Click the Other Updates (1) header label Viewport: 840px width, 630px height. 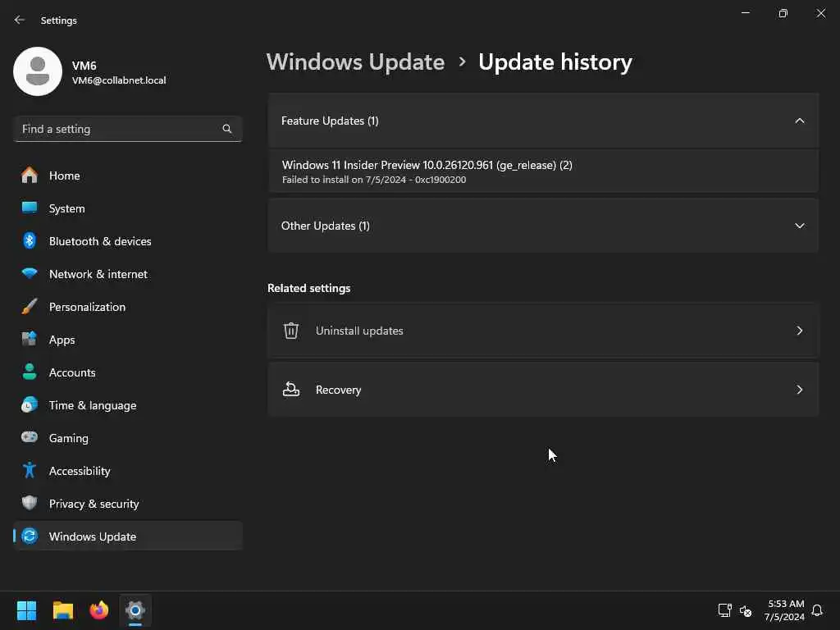pyautogui.click(x=326, y=226)
